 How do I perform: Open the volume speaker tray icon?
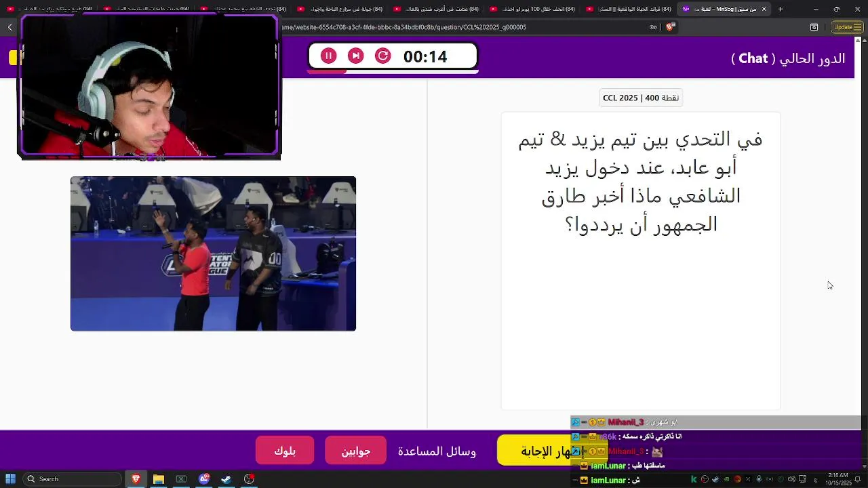point(791,479)
